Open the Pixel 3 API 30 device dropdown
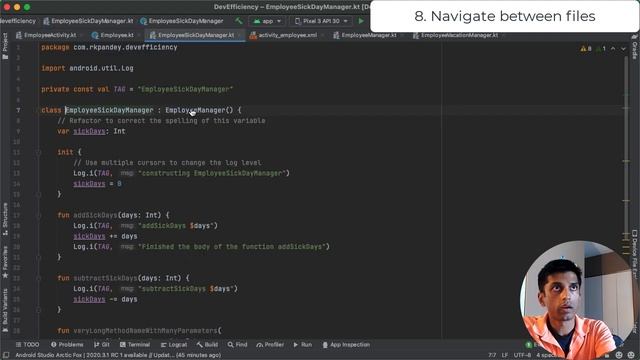The image size is (640, 360). pos(321,21)
